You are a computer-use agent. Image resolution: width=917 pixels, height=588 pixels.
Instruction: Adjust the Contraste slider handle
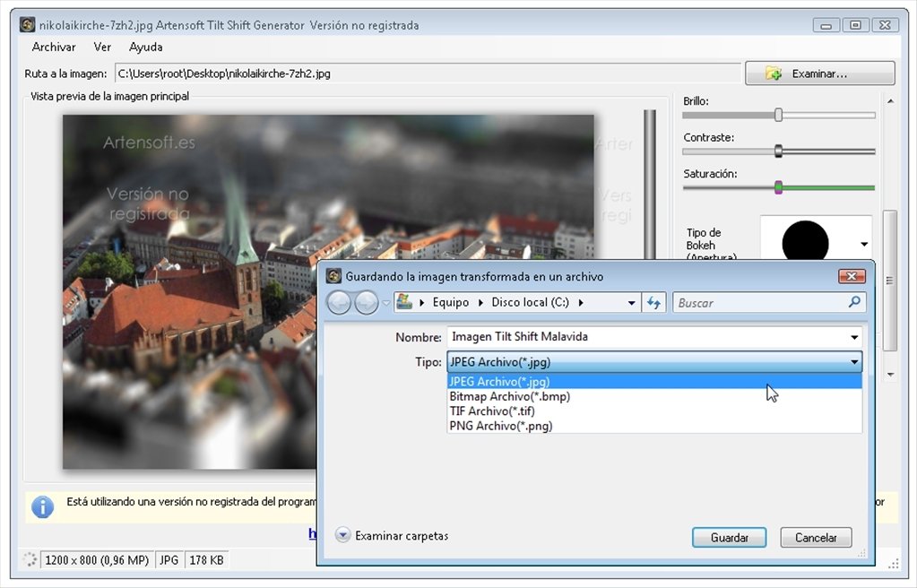tap(778, 151)
